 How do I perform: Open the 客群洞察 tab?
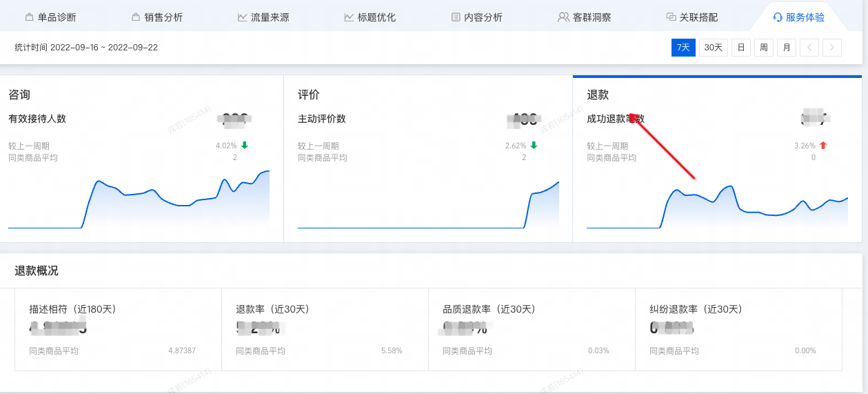point(585,17)
